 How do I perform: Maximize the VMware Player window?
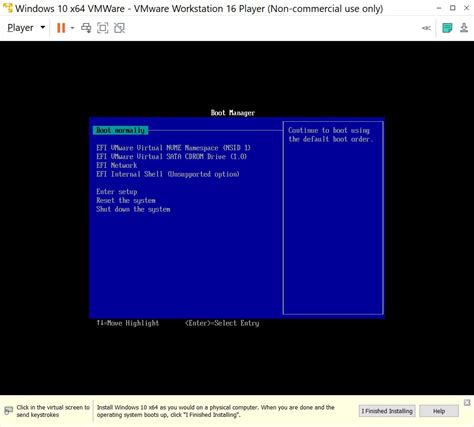tap(453, 8)
